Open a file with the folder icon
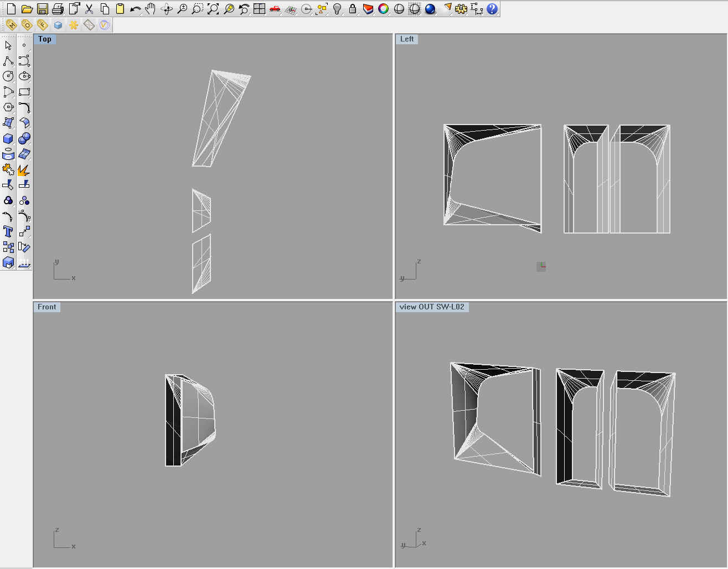728x569 pixels. tap(27, 9)
